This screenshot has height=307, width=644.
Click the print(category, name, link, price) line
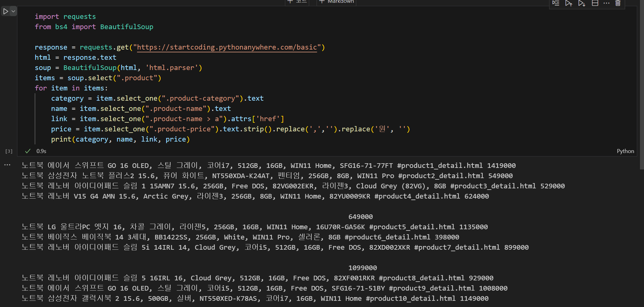pyautogui.click(x=120, y=139)
